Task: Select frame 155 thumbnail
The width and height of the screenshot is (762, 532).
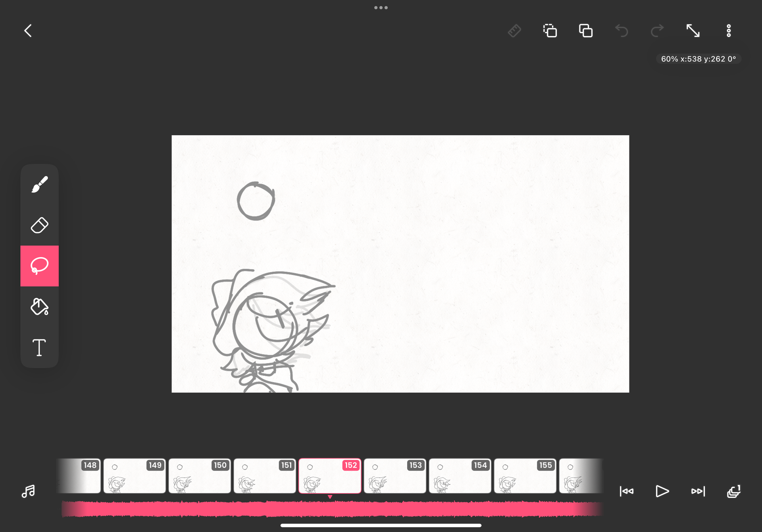Action: pos(525,476)
